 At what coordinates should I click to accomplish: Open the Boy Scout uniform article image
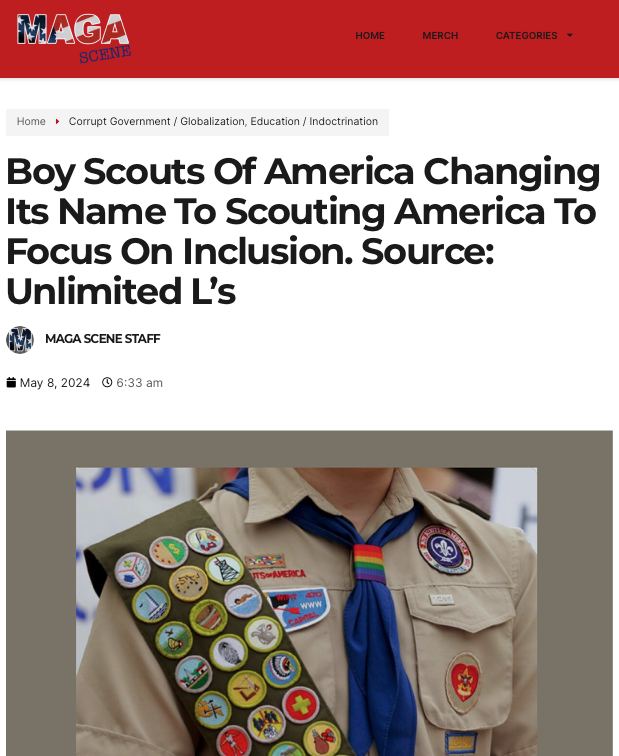[309, 593]
